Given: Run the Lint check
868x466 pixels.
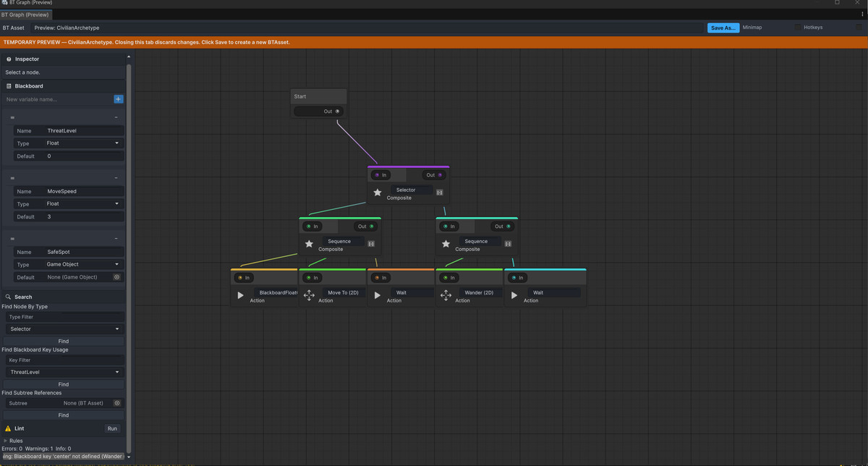Looking at the screenshot, I should click(x=112, y=428).
